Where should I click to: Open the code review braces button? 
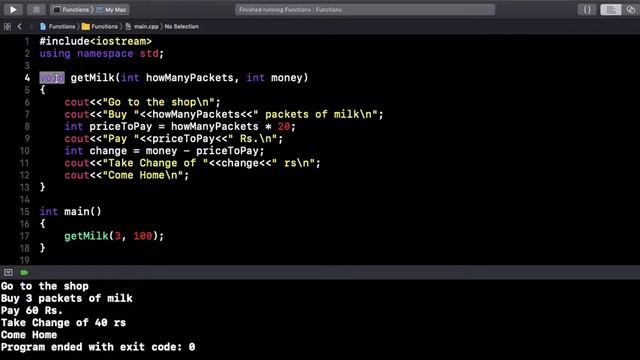[x=587, y=9]
